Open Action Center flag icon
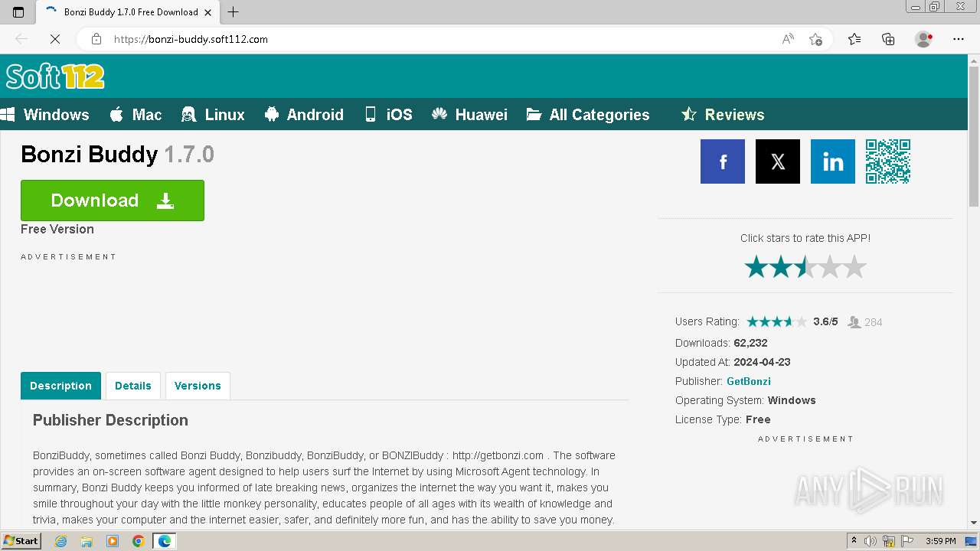 (x=907, y=541)
